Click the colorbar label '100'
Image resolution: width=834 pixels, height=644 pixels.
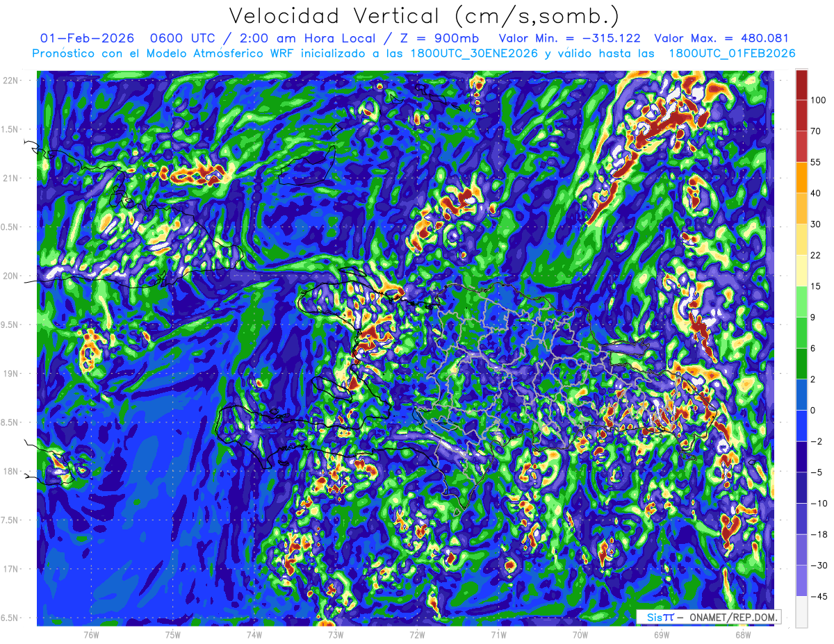[818, 101]
